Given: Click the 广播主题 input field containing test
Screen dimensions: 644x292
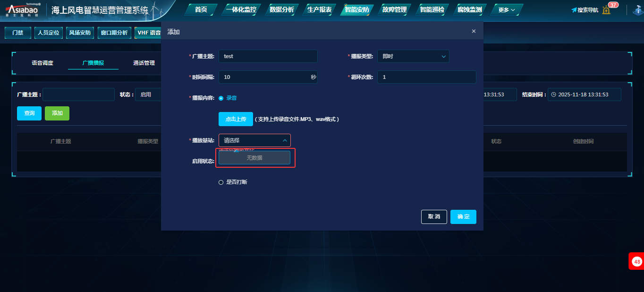Looking at the screenshot, I should [268, 56].
